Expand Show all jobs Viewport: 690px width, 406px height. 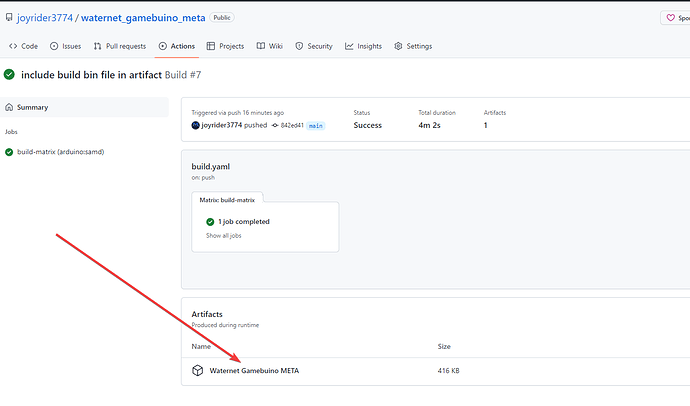[224, 236]
